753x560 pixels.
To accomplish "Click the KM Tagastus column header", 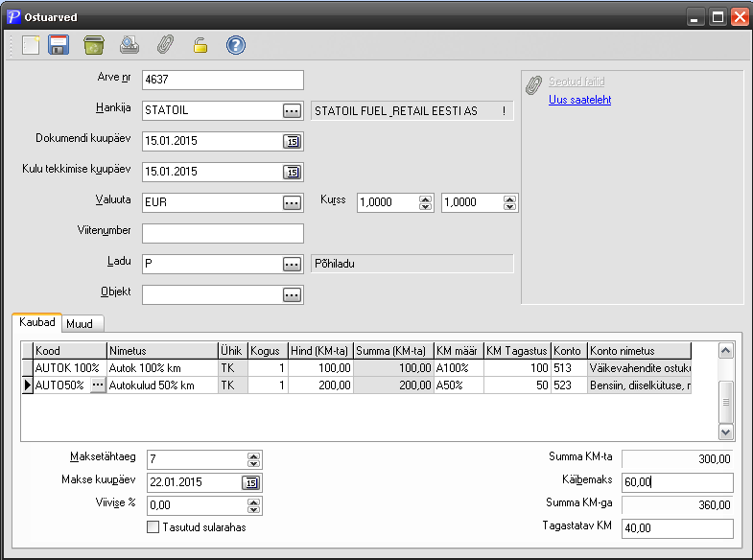I will click(x=517, y=351).
